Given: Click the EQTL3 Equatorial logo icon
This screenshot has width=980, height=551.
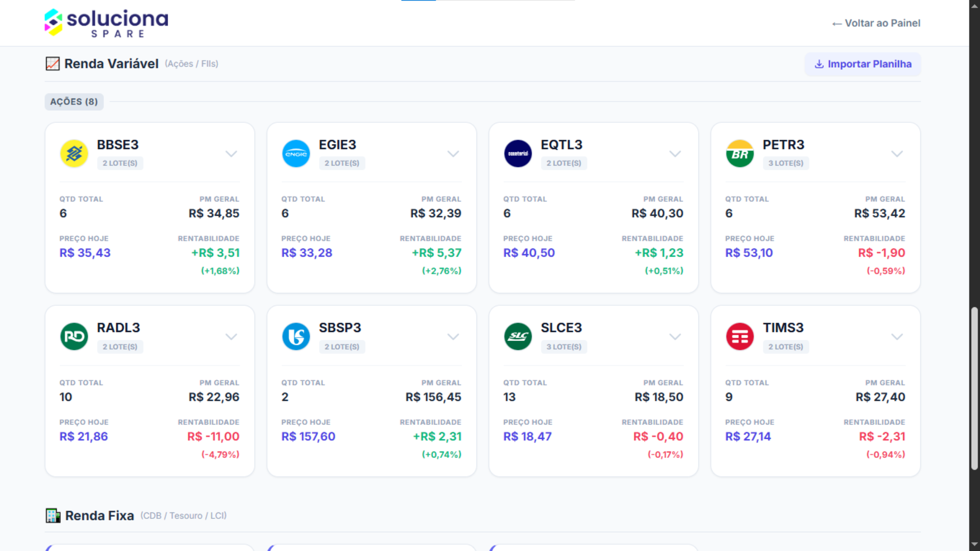Looking at the screenshot, I should point(518,154).
